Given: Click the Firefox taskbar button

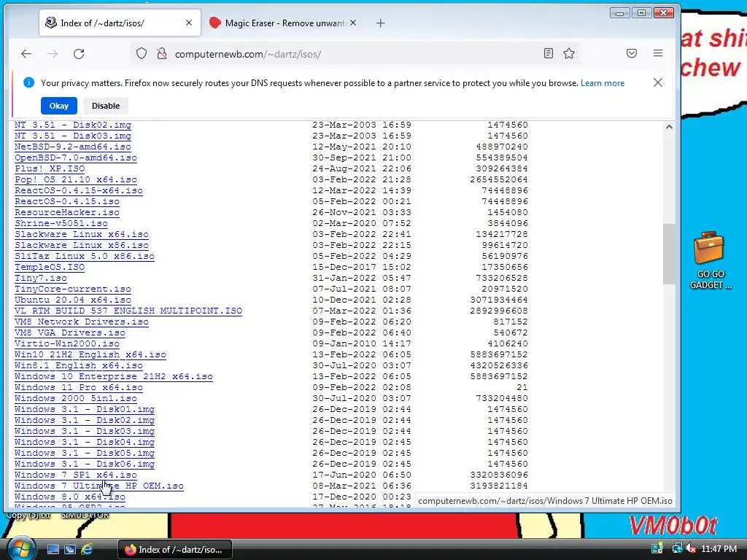Looking at the screenshot, I should pyautogui.click(x=175, y=549).
